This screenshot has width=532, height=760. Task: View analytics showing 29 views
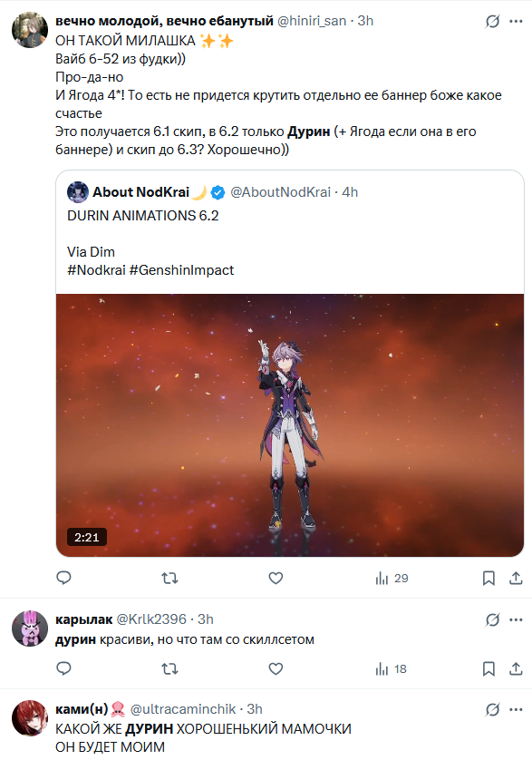pos(392,578)
